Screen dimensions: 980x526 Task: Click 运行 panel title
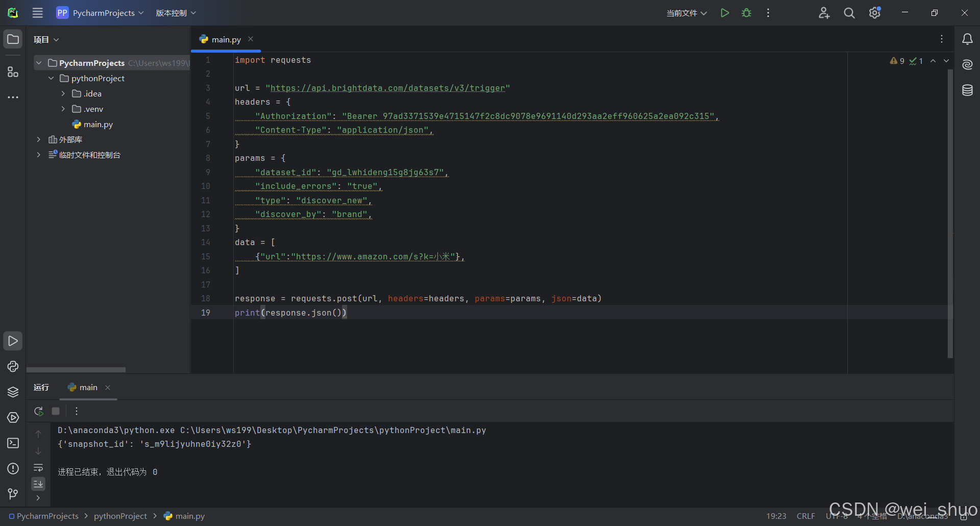(x=41, y=388)
